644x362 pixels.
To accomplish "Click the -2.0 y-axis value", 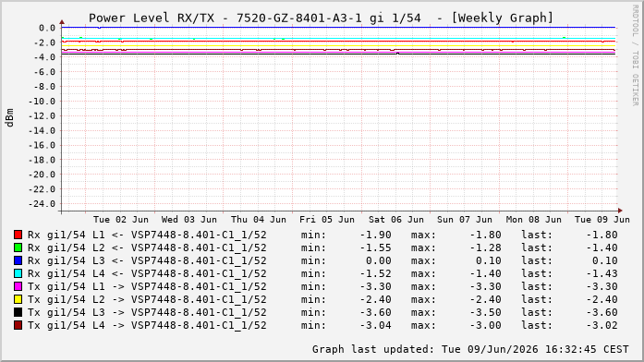I will 44,42.
